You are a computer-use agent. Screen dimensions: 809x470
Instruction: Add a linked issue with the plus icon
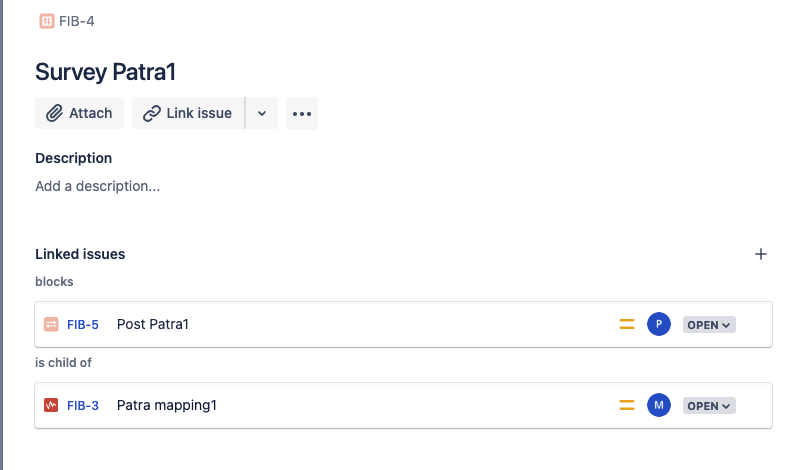(x=761, y=254)
